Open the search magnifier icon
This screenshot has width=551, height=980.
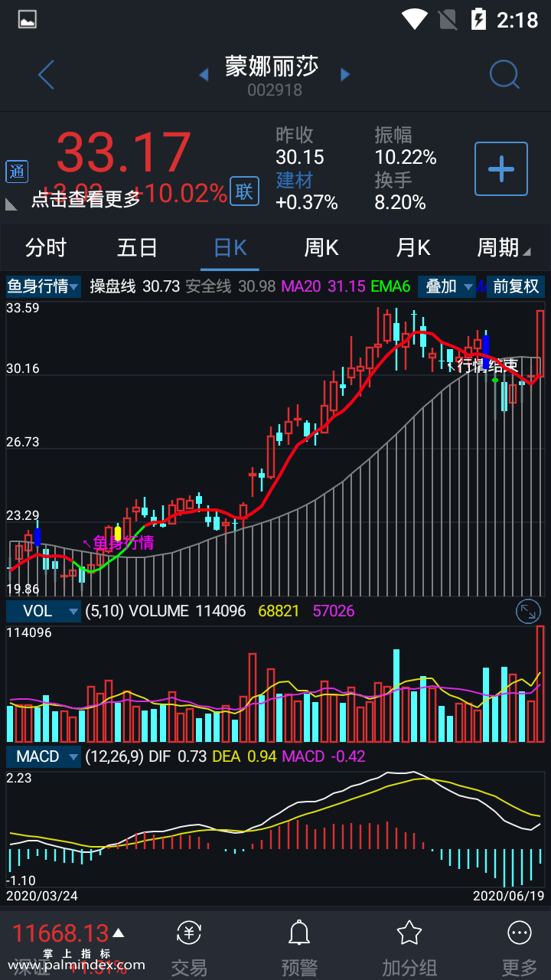point(504,75)
